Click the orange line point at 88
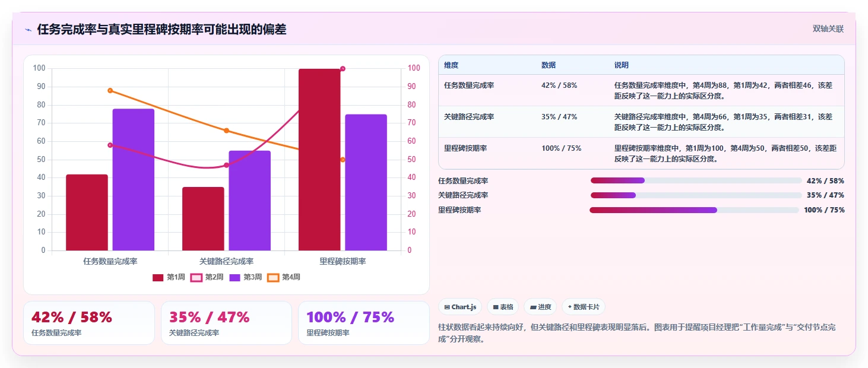 point(110,90)
